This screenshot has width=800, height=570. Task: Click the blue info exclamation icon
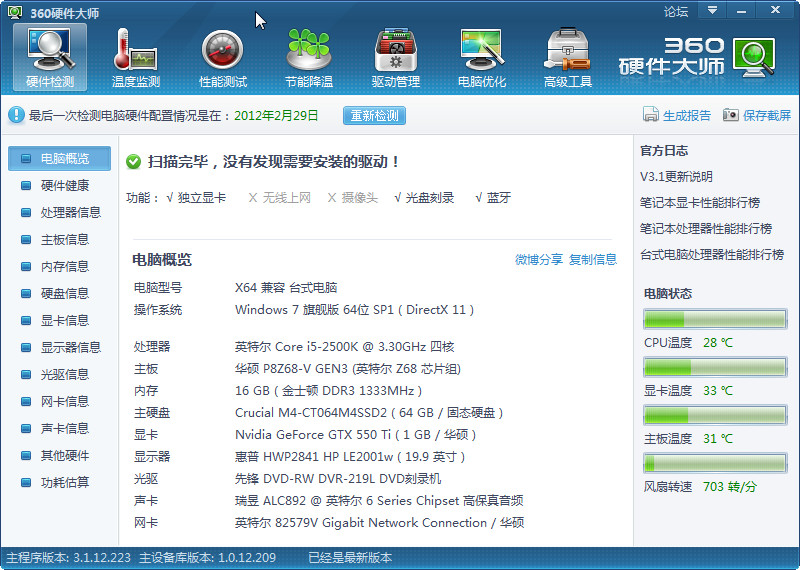coord(16,115)
